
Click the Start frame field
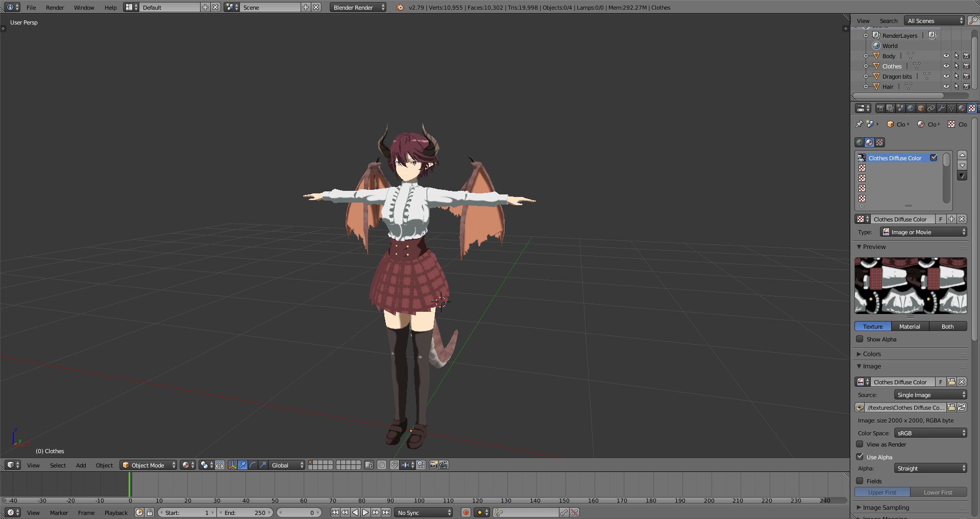click(187, 512)
